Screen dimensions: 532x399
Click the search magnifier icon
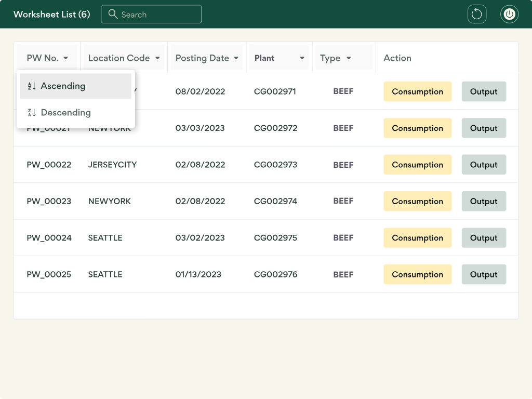[113, 14]
